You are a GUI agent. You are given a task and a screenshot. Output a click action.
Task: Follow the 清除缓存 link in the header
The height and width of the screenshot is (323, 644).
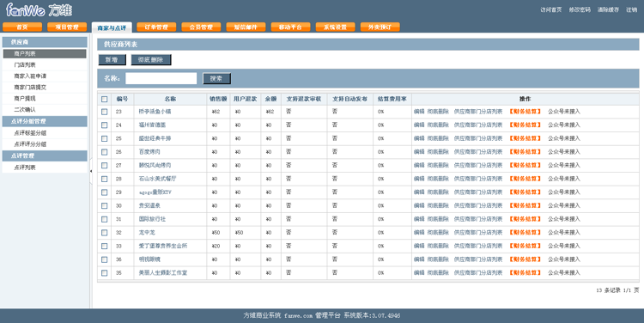[x=608, y=9]
